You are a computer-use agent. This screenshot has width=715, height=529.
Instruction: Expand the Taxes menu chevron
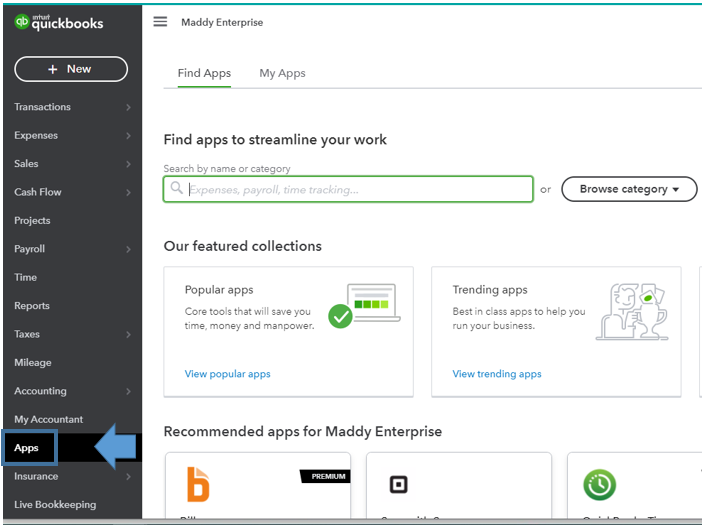pyautogui.click(x=128, y=334)
